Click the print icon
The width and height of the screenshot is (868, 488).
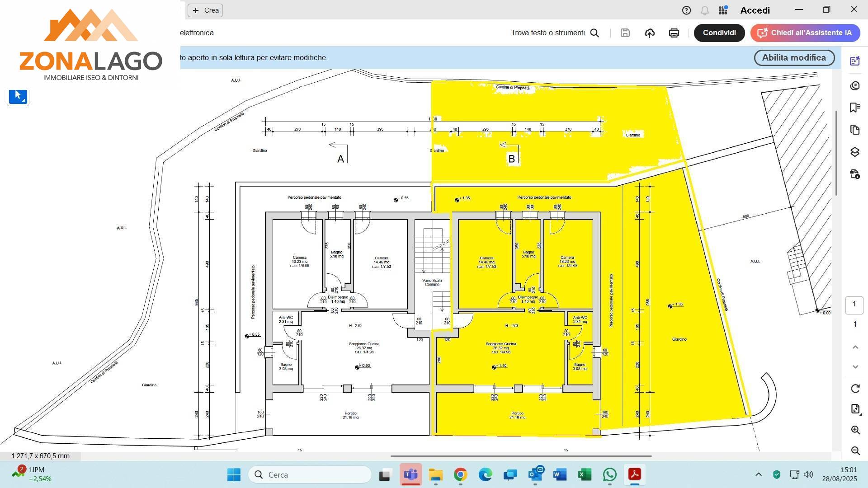click(674, 33)
